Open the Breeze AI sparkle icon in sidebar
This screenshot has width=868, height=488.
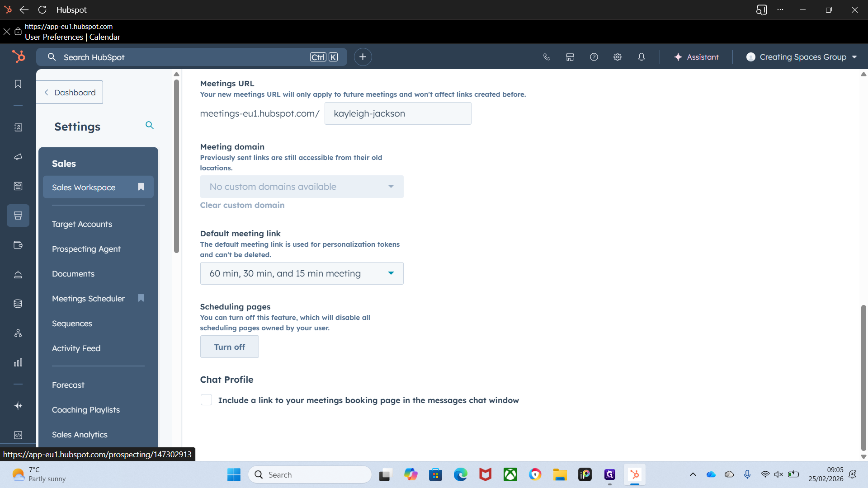pyautogui.click(x=18, y=406)
